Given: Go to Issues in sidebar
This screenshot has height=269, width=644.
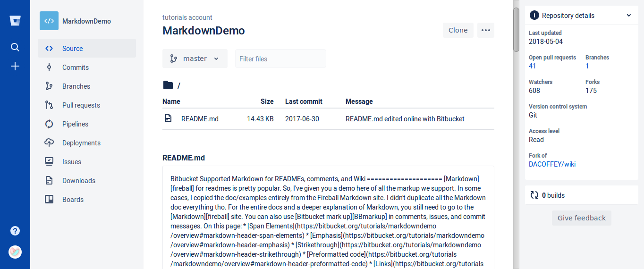Looking at the screenshot, I should click(x=87, y=162).
